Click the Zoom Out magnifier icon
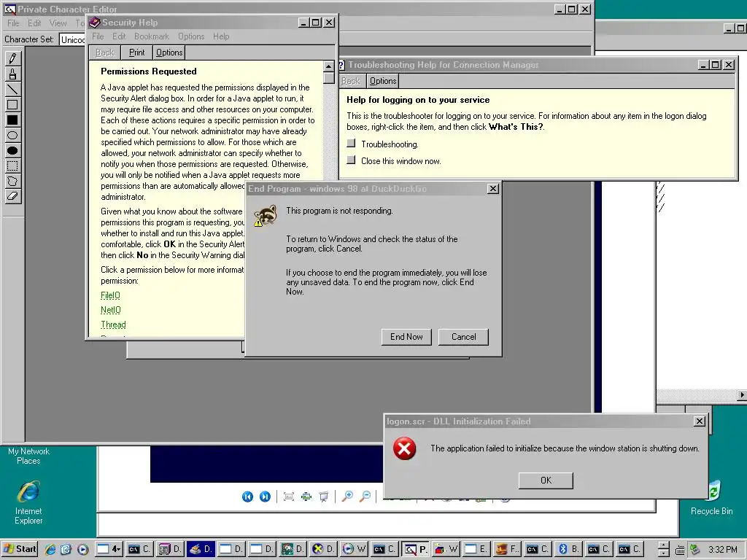The width and height of the screenshot is (747, 560). coord(365,497)
